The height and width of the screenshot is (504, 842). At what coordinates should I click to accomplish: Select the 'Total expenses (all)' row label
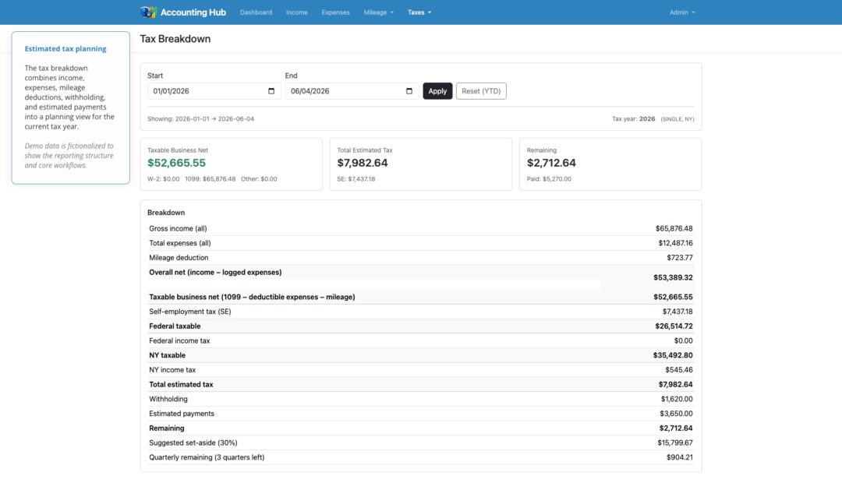tap(180, 243)
